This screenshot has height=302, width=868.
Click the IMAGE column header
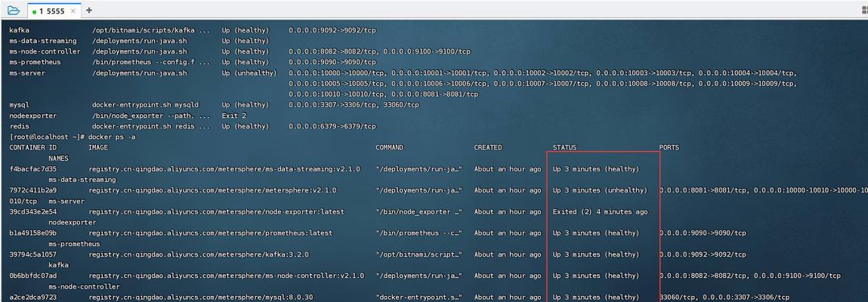coord(98,148)
